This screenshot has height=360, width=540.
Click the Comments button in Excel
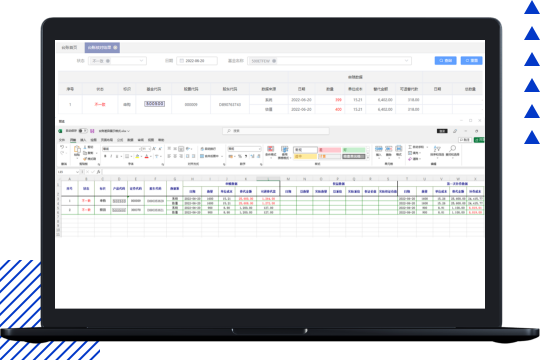[465, 140]
